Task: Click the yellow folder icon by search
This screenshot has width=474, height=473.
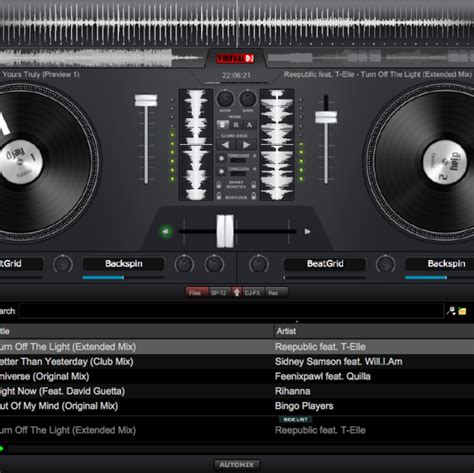Action: (x=462, y=311)
